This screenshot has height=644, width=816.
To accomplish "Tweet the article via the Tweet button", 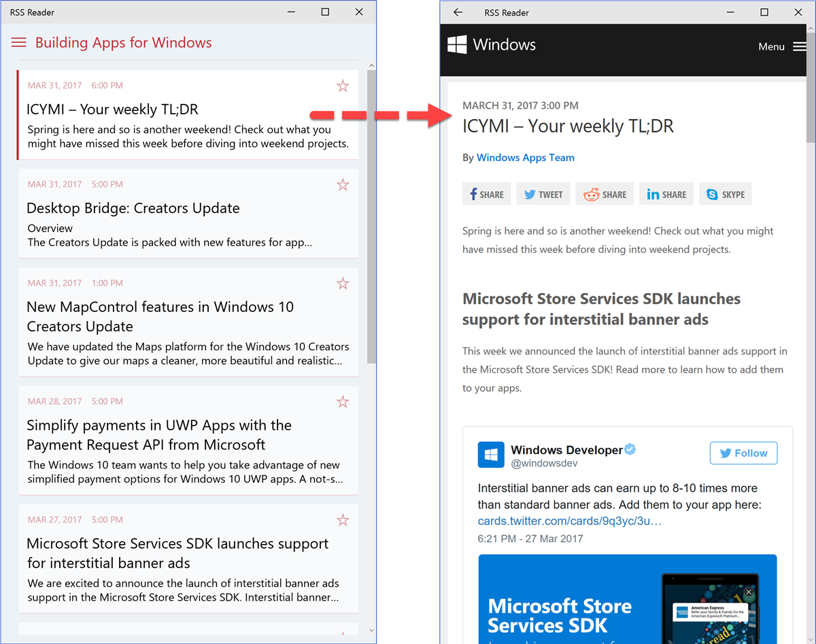I will 543,194.
